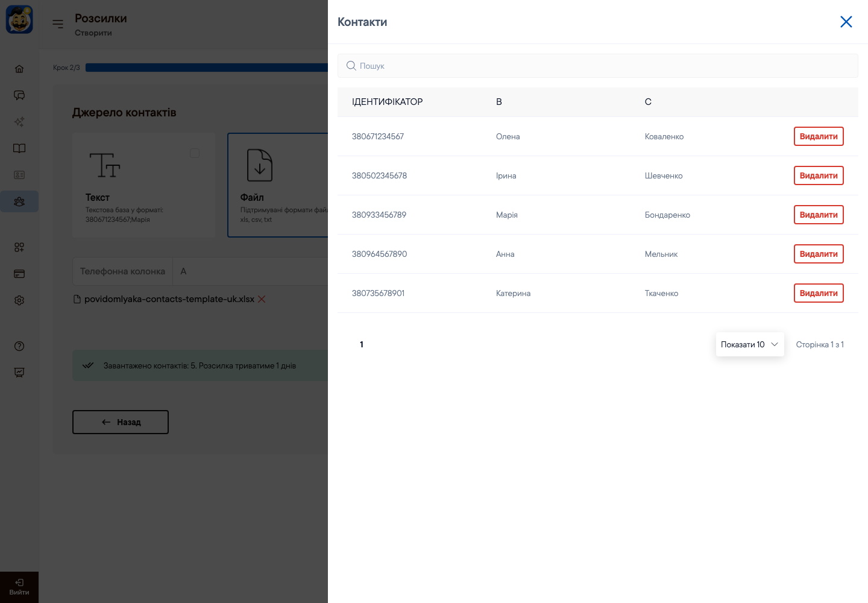Click the cell Мельник
The width and height of the screenshot is (868, 603).
click(661, 254)
